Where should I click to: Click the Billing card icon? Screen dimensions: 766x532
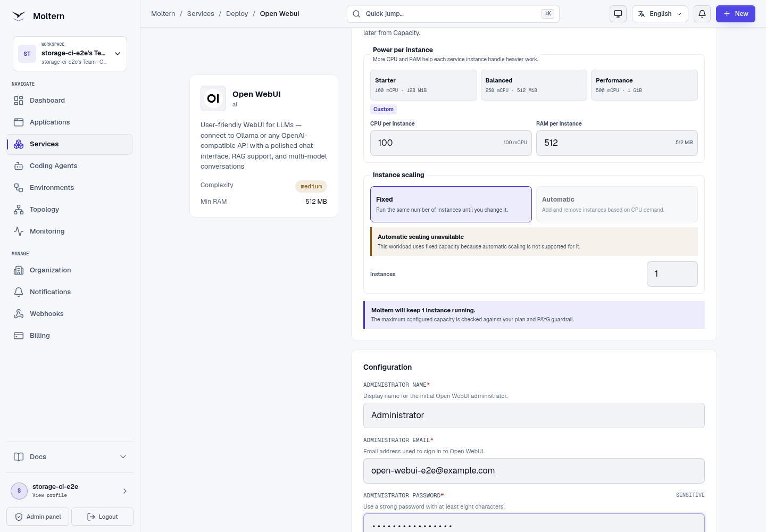click(19, 336)
